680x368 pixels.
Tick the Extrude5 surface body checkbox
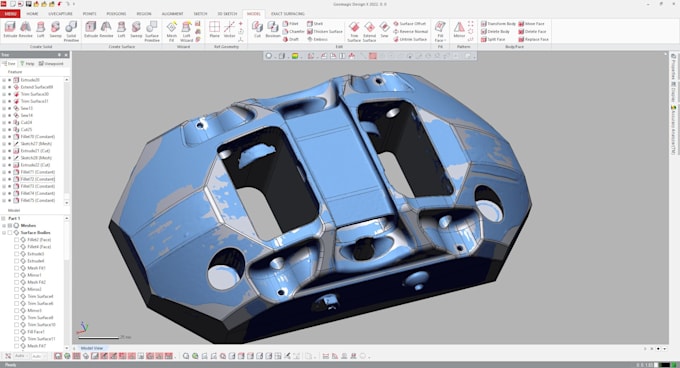[16, 254]
